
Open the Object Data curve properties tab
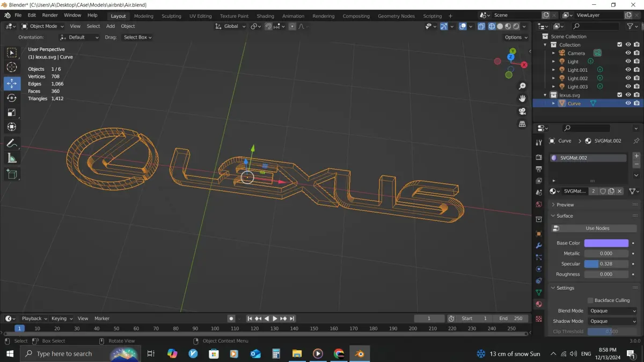click(539, 292)
